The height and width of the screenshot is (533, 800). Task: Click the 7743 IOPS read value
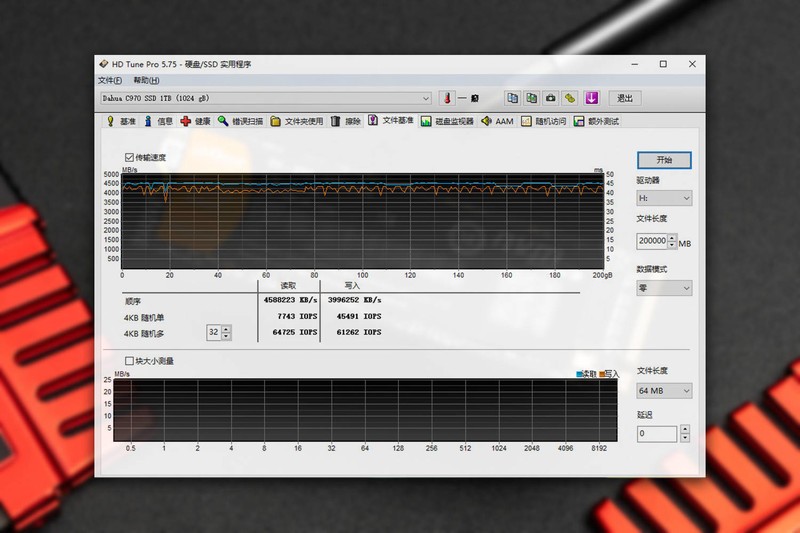(x=297, y=316)
